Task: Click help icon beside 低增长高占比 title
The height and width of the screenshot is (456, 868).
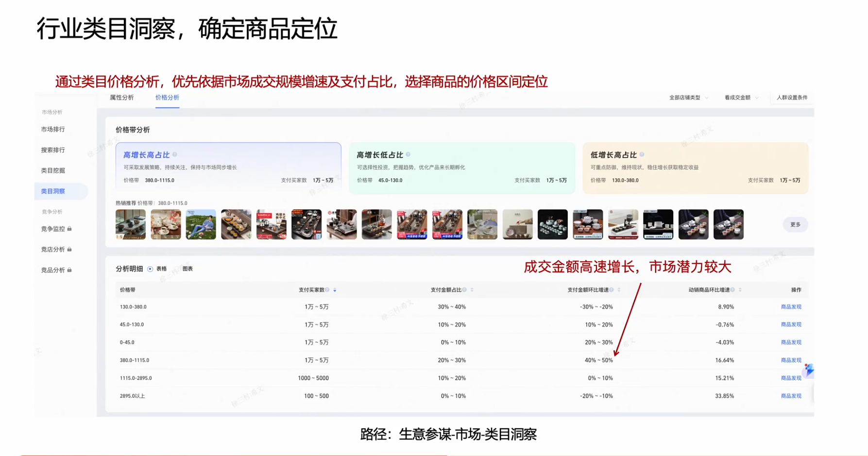Action: [642, 155]
